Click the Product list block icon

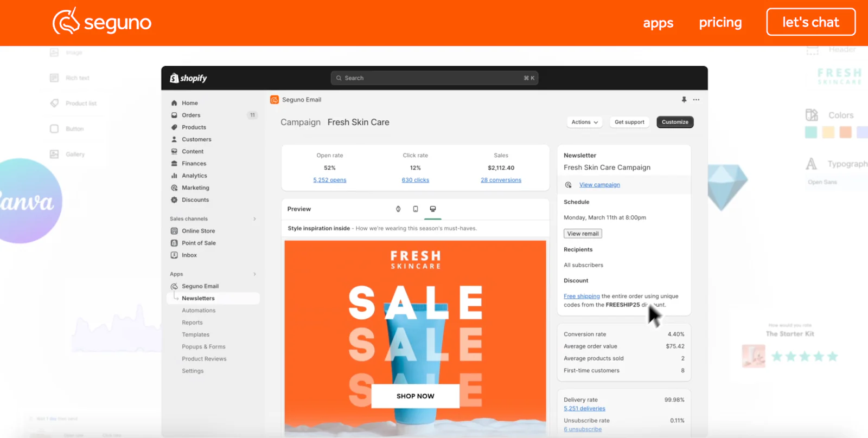pyautogui.click(x=54, y=103)
